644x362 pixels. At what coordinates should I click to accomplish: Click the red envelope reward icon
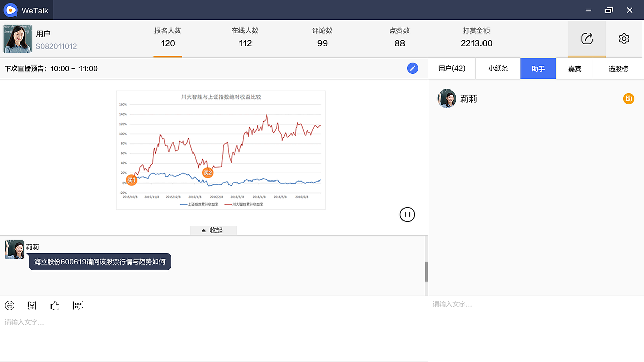point(32,305)
